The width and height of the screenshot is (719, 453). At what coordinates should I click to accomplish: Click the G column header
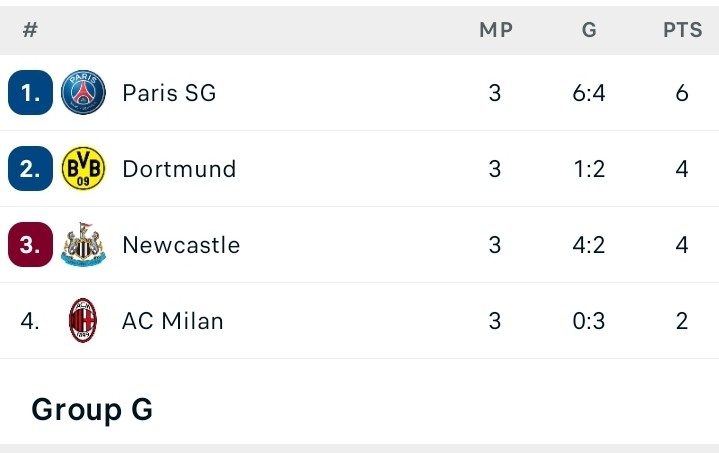[589, 30]
